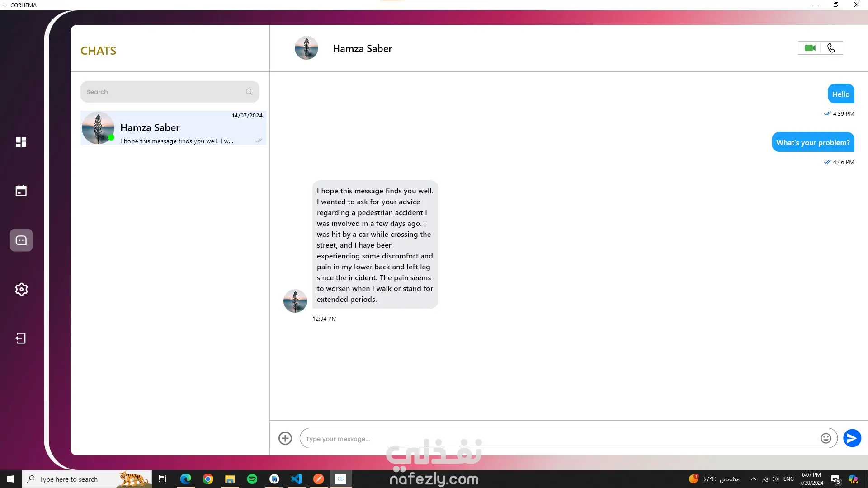Click the plus attachment icon
Screen dimensions: 868x488
coord(285,438)
